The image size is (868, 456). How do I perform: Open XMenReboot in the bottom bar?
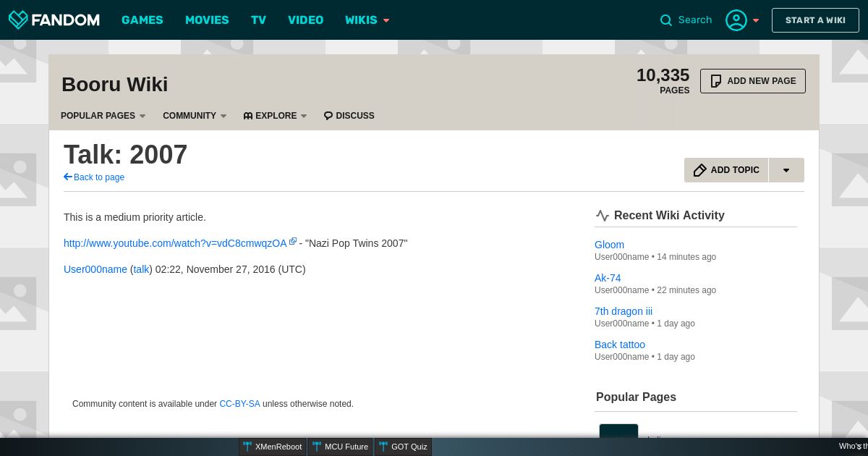pos(273,447)
